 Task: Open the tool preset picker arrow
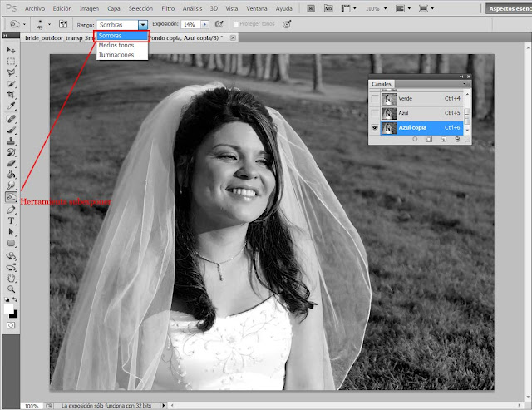coord(24,24)
